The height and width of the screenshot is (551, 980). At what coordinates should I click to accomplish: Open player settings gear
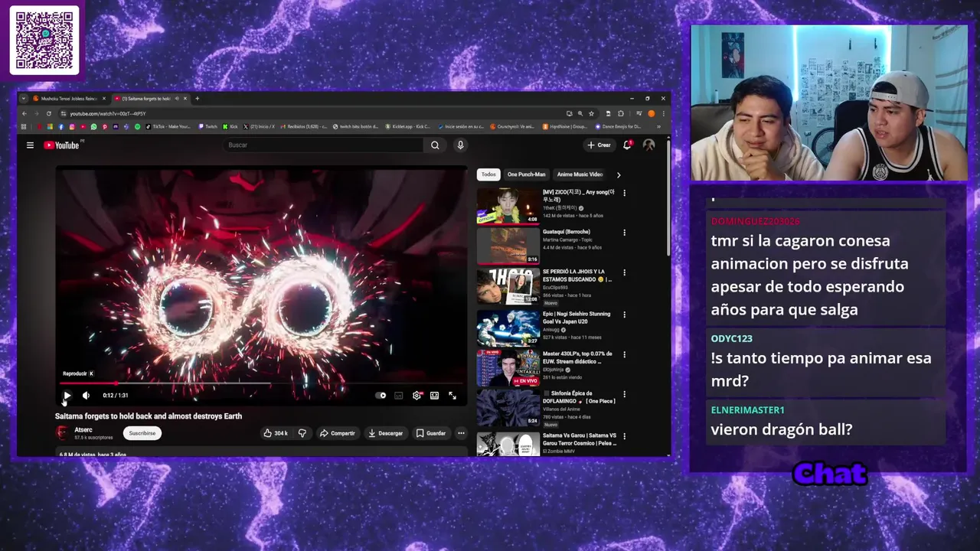point(416,396)
